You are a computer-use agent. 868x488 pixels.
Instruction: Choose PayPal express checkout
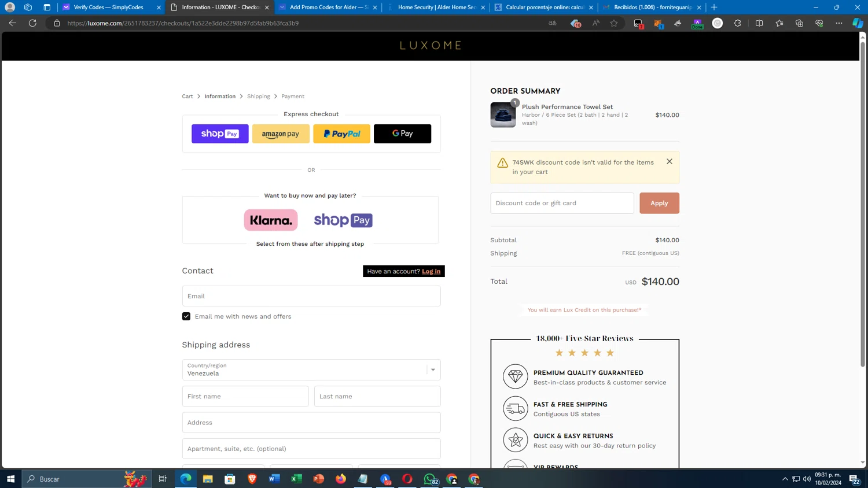coord(341,134)
